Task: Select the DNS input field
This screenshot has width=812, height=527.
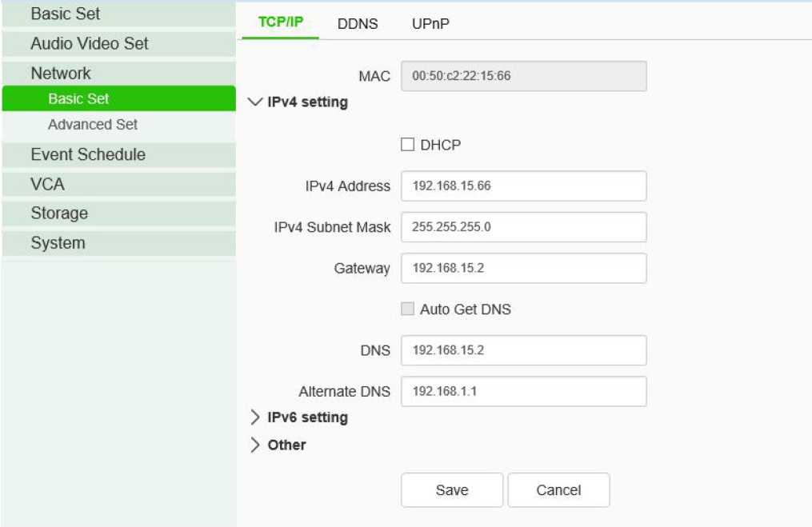Action: click(523, 350)
